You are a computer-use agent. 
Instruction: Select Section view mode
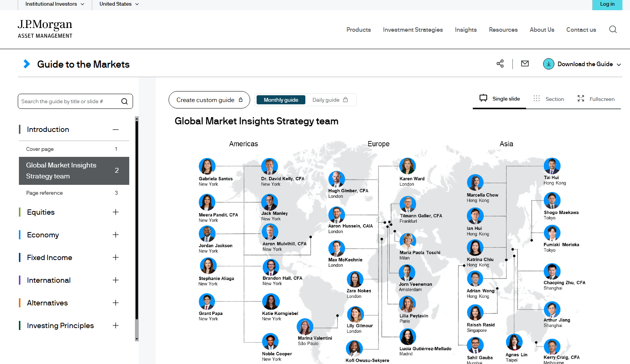click(548, 99)
